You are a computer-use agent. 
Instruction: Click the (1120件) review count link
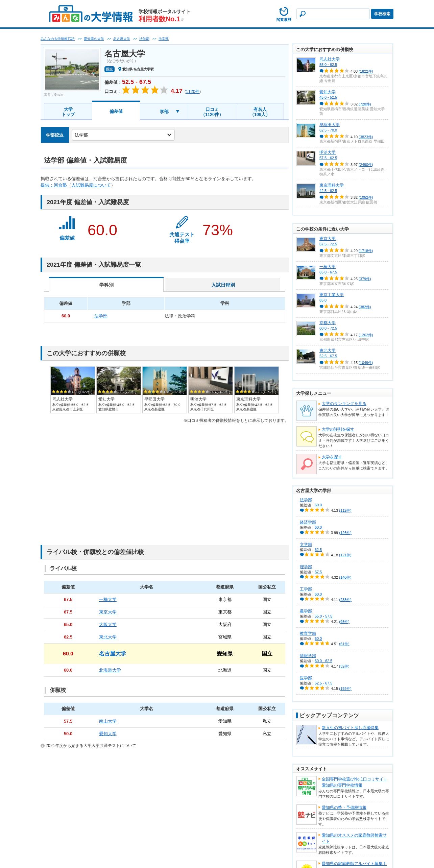(192, 92)
